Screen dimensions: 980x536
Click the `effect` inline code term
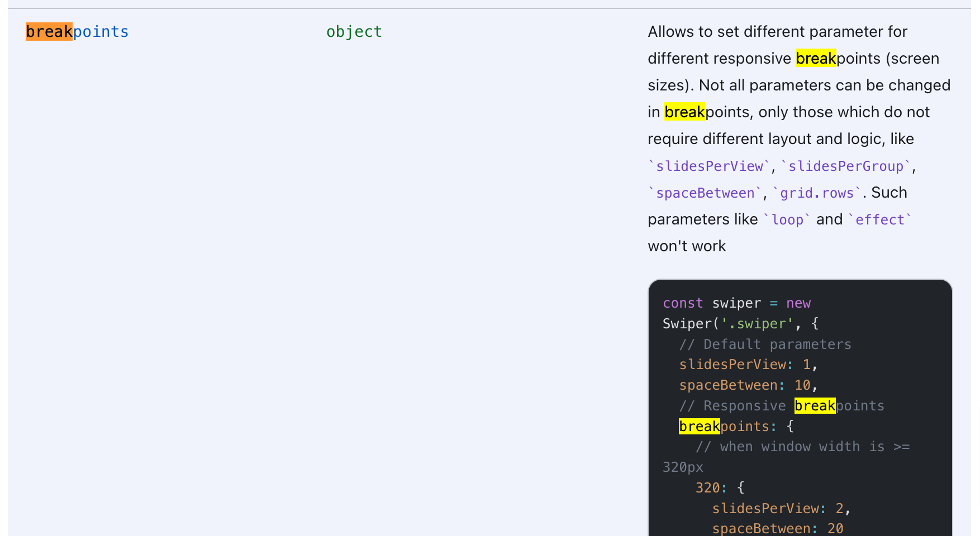pyautogui.click(x=879, y=220)
